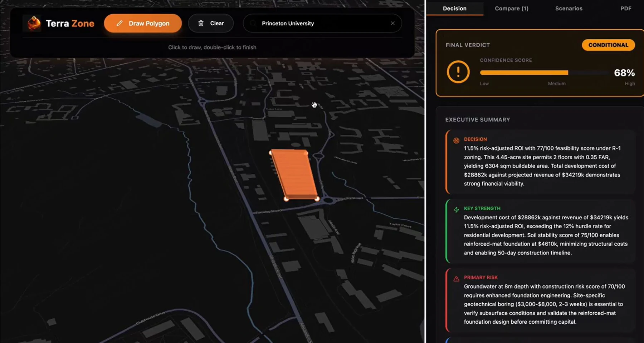Click the bottom-left vertex of the polygon
Image resolution: width=644 pixels, height=343 pixels.
286,199
